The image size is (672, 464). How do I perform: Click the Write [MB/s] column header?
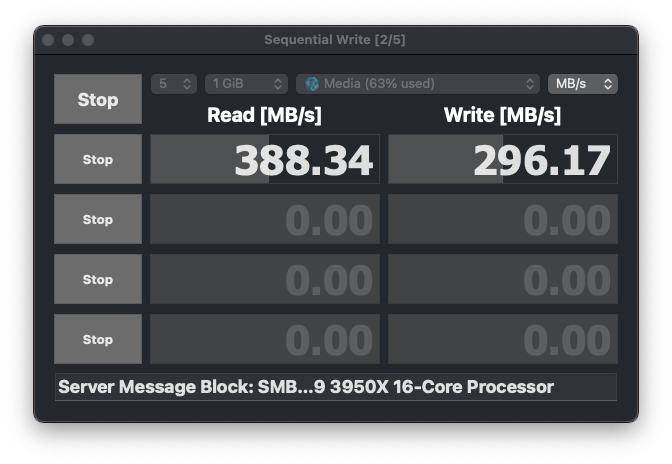[x=502, y=115]
